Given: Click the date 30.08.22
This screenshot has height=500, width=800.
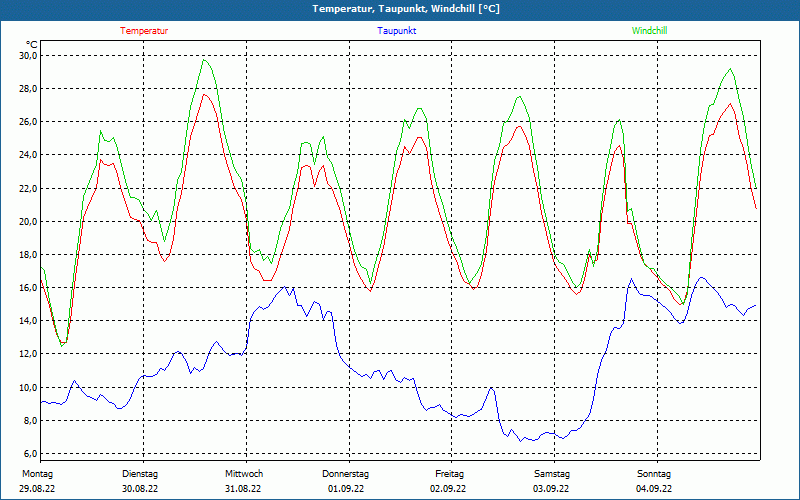Looking at the screenshot, I should point(140,489).
